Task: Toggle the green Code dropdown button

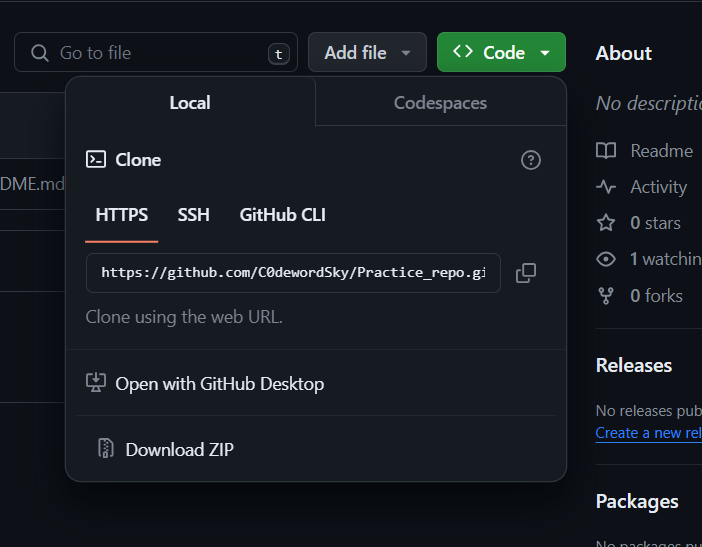Action: pos(501,52)
